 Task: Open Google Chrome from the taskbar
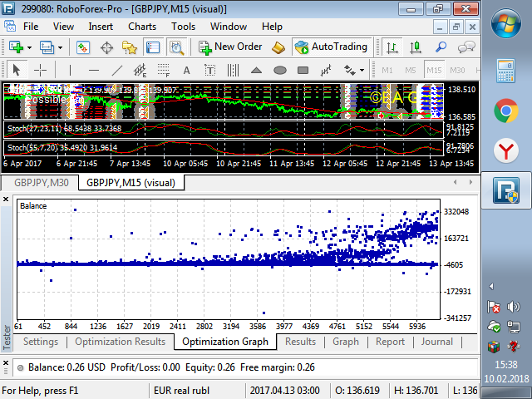(x=505, y=111)
